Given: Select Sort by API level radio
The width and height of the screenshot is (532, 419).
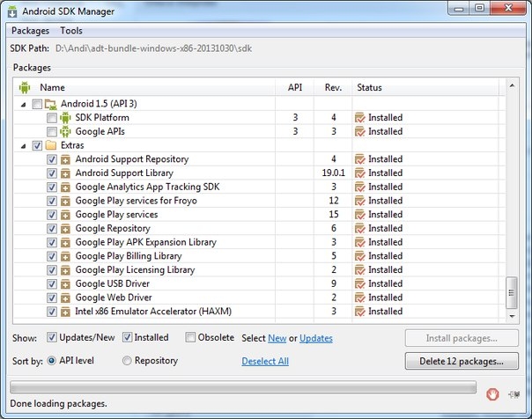Looking at the screenshot, I should coord(52,361).
